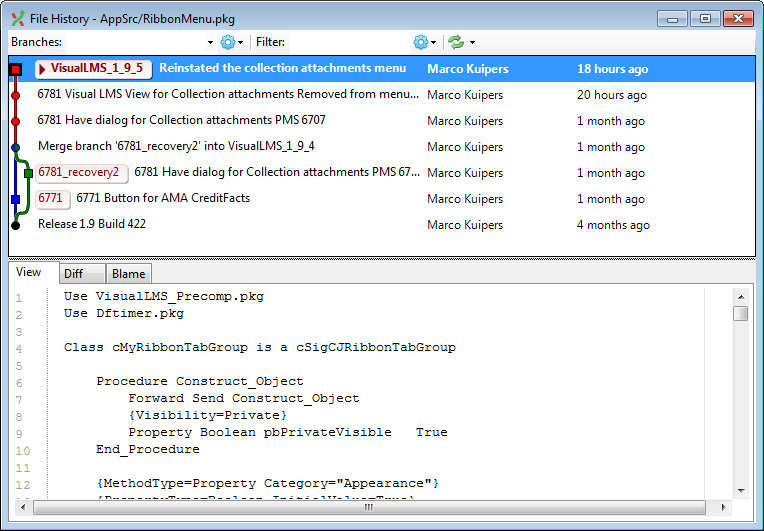
Task: Expand the refresh button dropdown arrow
Action: point(472,43)
